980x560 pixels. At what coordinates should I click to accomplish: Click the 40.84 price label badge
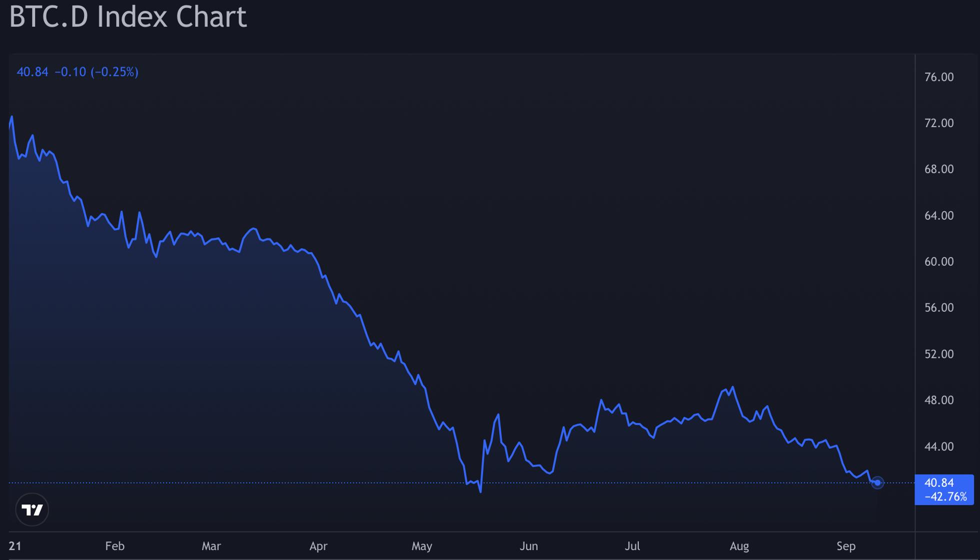[943, 489]
